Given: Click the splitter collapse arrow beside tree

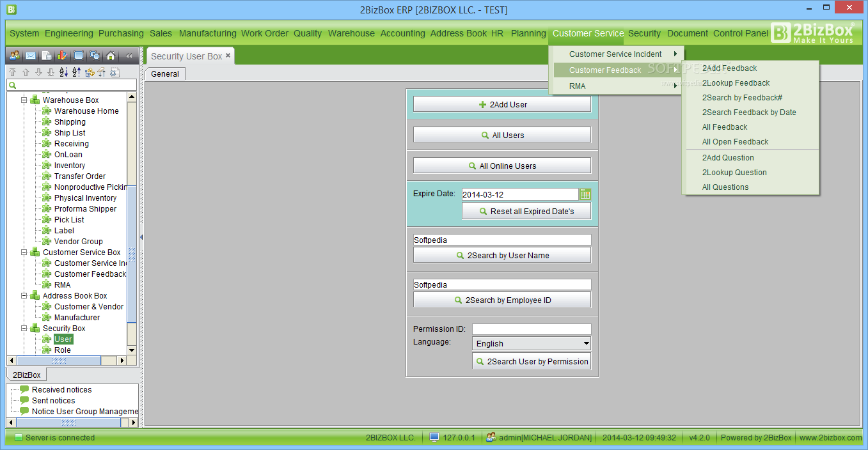Looking at the screenshot, I should pos(141,237).
